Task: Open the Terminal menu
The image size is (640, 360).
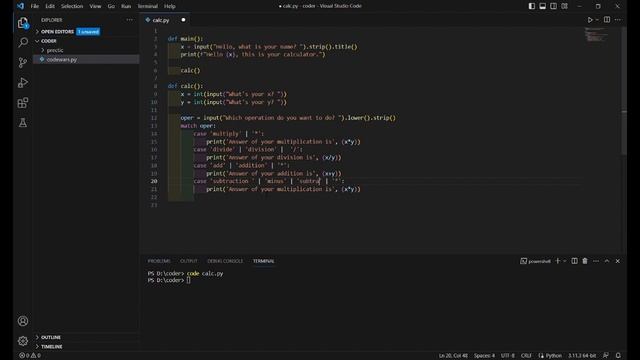Action: click(147, 6)
